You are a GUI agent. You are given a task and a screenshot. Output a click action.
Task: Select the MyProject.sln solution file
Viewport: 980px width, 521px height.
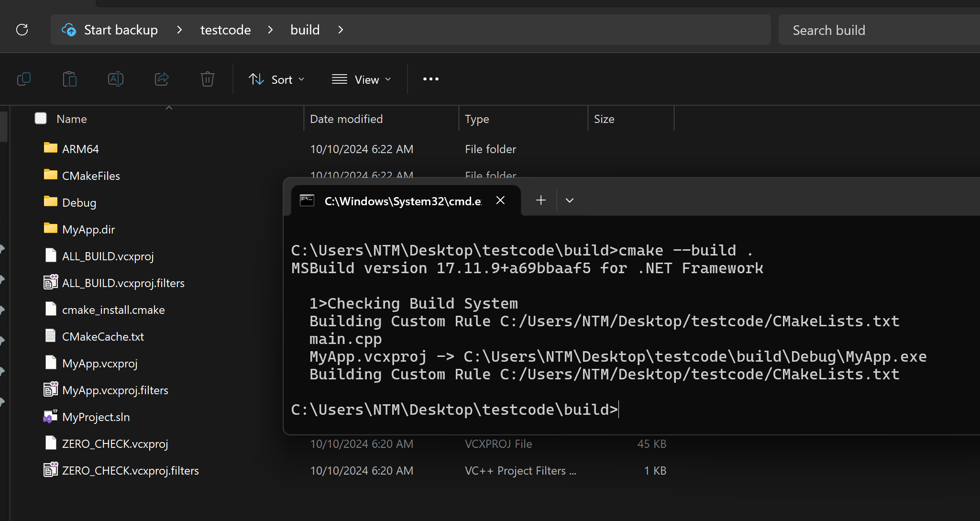click(x=96, y=417)
